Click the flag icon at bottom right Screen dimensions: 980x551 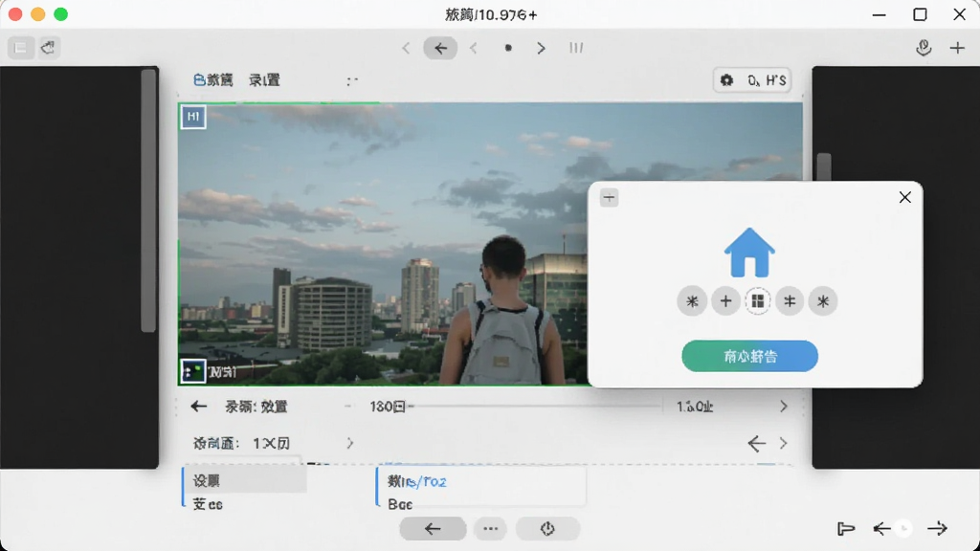click(846, 528)
